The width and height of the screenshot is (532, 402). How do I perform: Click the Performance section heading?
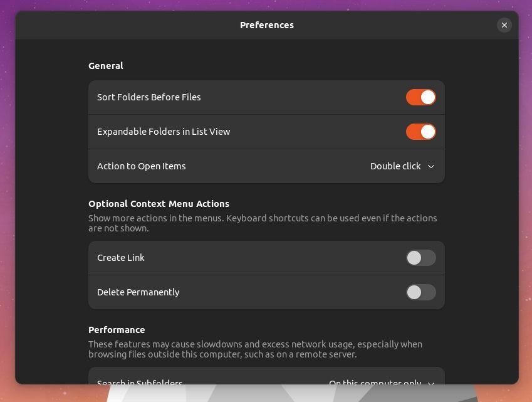click(x=117, y=330)
